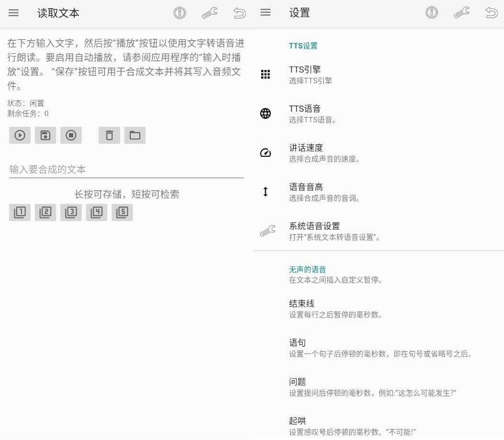Select text memory slot 1
504x440 pixels.
(20, 212)
